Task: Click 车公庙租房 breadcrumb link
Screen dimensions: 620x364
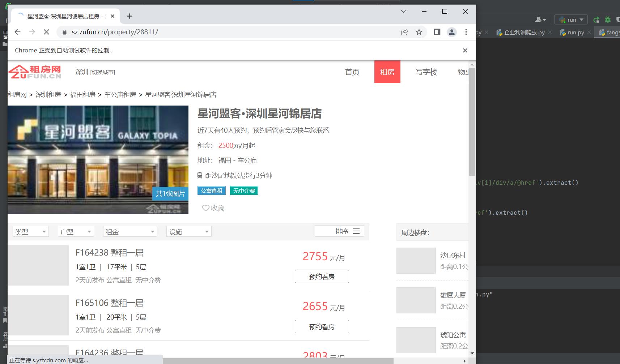Action: click(x=120, y=95)
